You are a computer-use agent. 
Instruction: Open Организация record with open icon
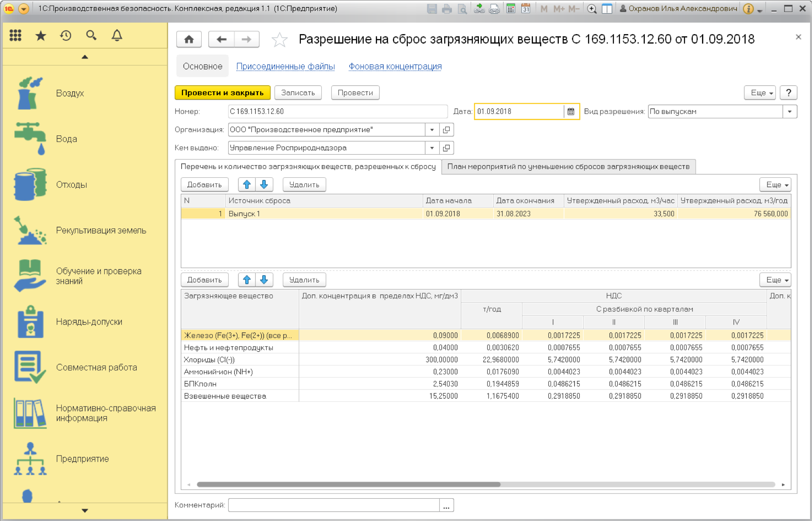pos(446,130)
